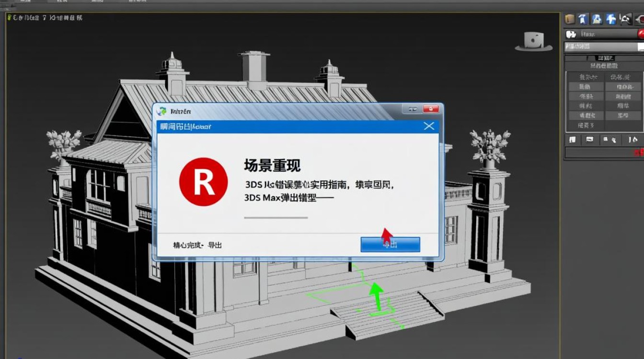
Task: Select the Geometry category icon below the dropdown
Action: pos(571,34)
